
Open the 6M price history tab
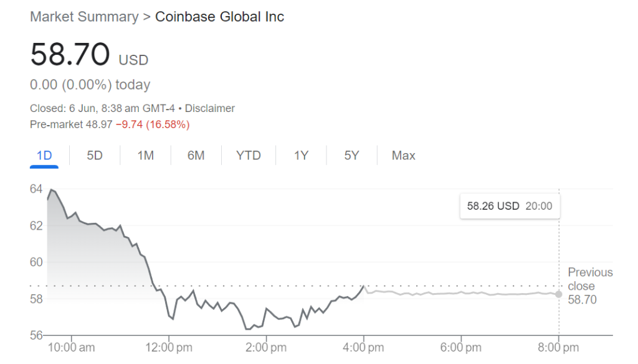coord(196,156)
